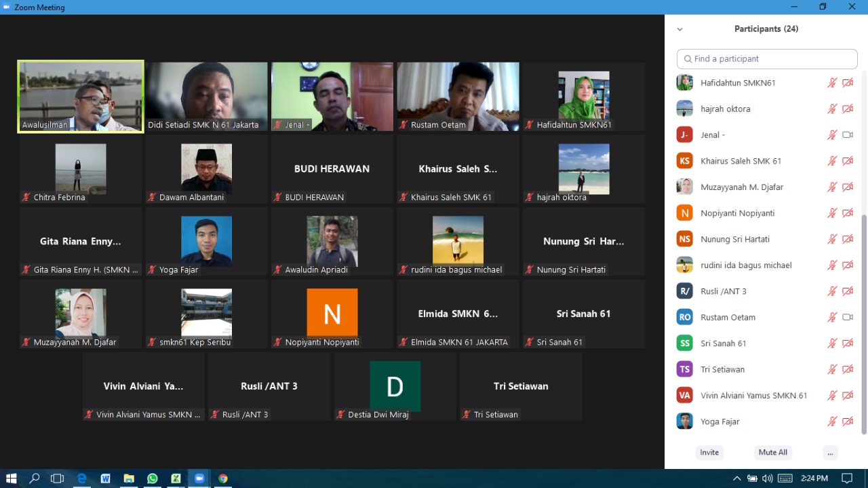Select Jenal's video tile

[332, 96]
